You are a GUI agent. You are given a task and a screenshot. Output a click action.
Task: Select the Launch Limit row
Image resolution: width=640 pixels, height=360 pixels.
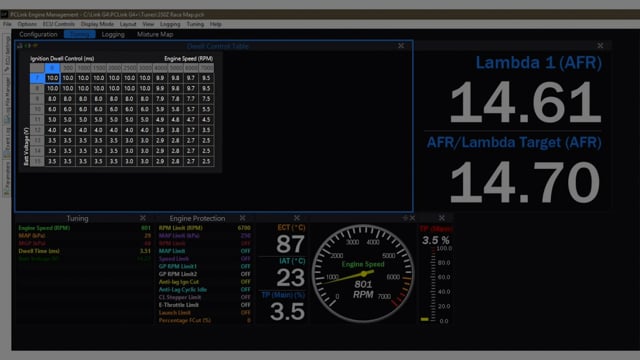pyautogui.click(x=204, y=313)
